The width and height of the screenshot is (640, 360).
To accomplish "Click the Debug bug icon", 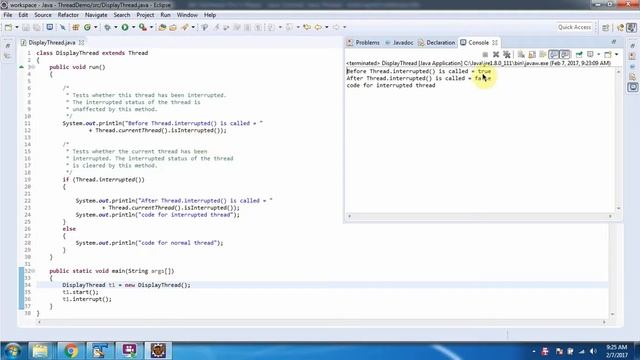I will click(107, 27).
